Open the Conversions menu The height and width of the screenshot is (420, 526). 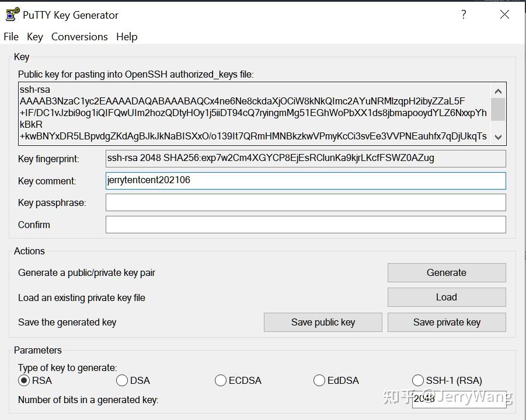coord(79,36)
